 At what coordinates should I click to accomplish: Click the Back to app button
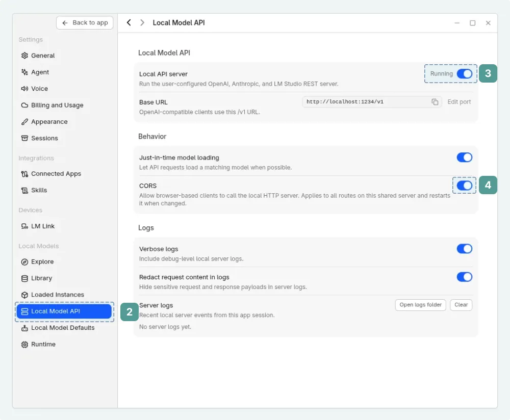click(x=85, y=23)
